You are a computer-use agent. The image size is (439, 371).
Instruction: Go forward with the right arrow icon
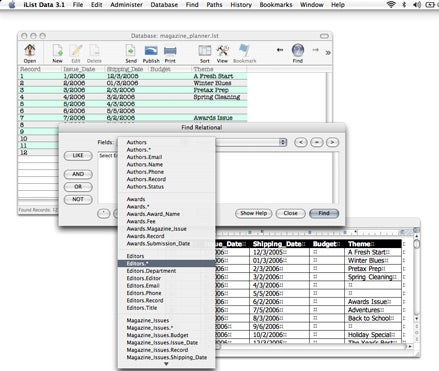315,50
